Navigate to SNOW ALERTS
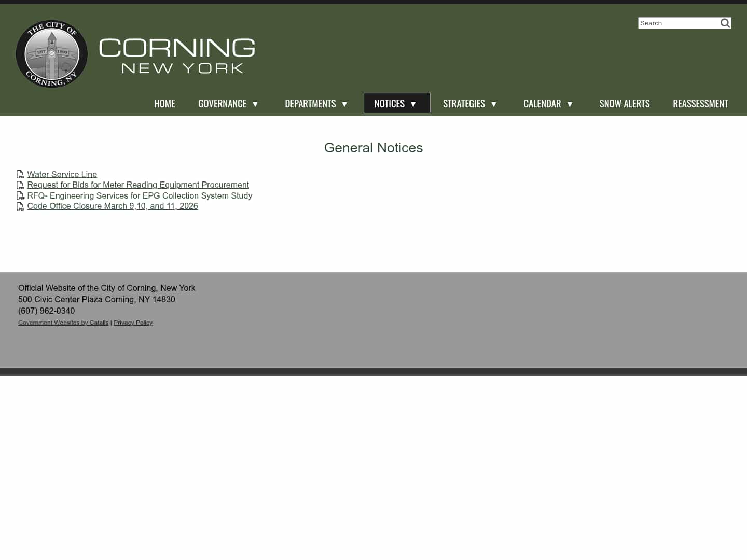 point(625,103)
